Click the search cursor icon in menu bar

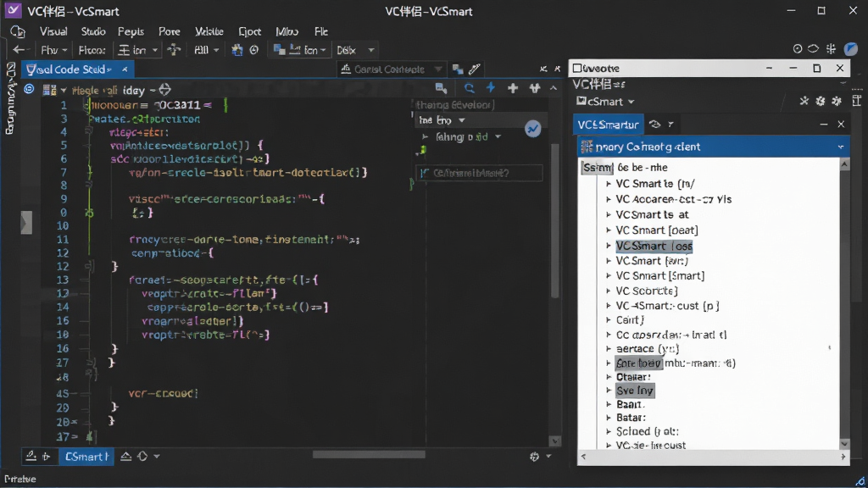point(18,31)
